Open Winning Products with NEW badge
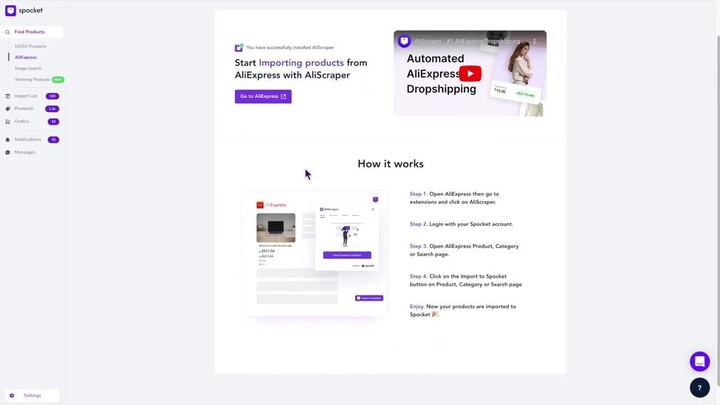720x405 pixels. [x=33, y=79]
